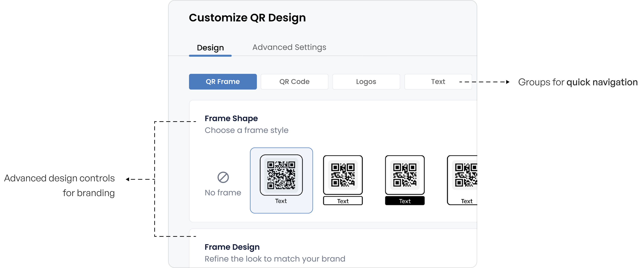Click the 'Choose a frame style' subtitle
The width and height of the screenshot is (644, 268).
247,130
